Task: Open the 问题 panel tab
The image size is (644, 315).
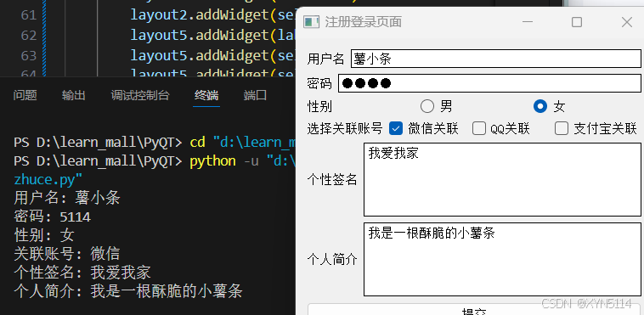Action: 25,95
